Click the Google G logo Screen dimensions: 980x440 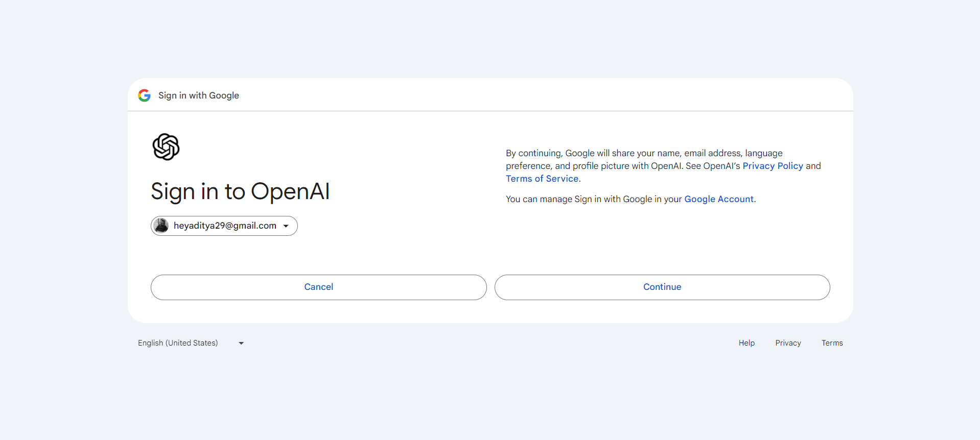tap(145, 95)
